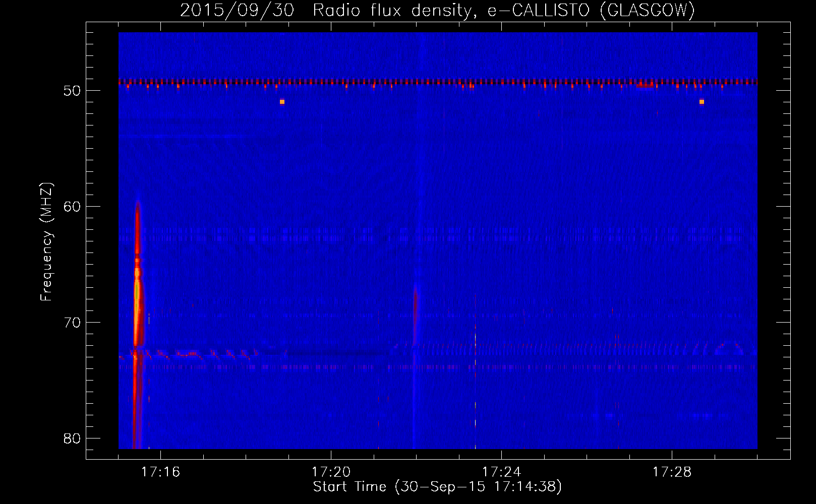
Task: Click the 17:20 time tick label
Action: [331, 472]
